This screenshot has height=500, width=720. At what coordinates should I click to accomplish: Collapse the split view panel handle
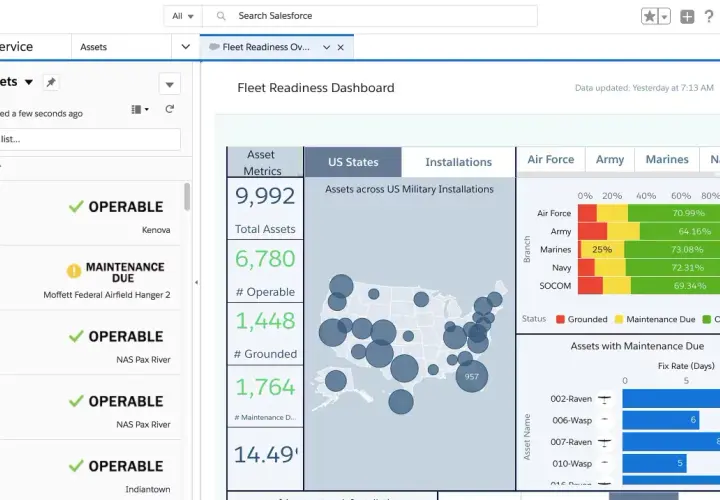tap(197, 282)
